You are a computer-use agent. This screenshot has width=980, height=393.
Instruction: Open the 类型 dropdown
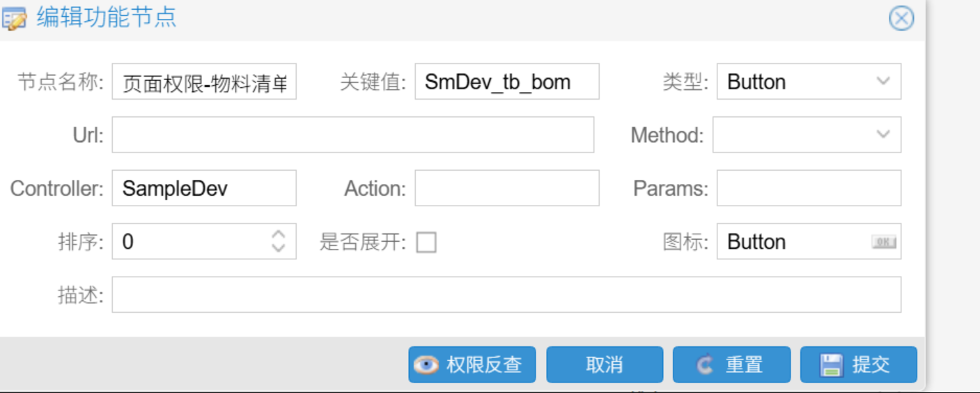coord(883,82)
